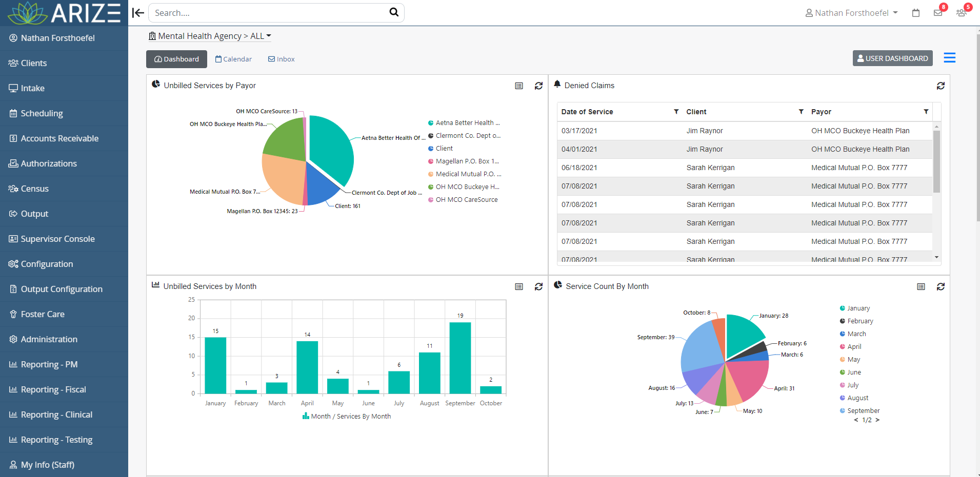Click the contacts icon with 5 badge
Viewport: 980px width, 477px height.
(962, 13)
